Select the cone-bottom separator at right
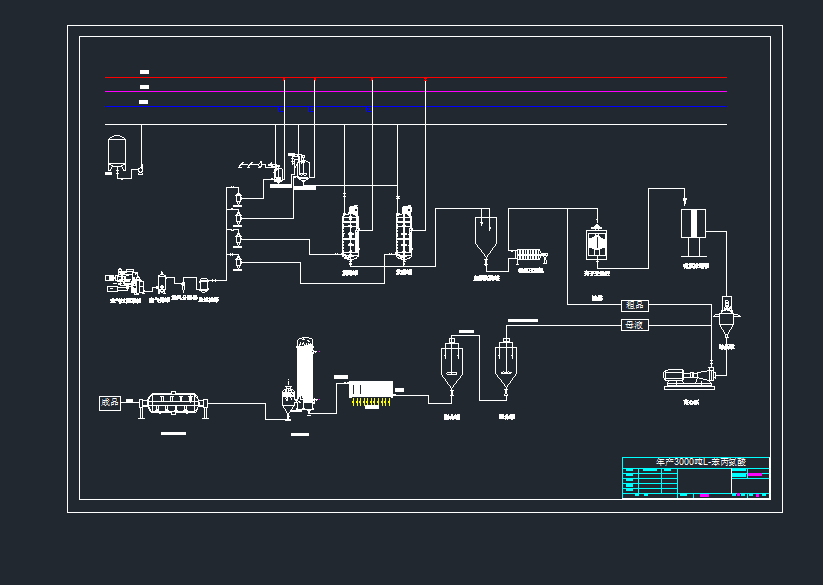 [x=726, y=318]
